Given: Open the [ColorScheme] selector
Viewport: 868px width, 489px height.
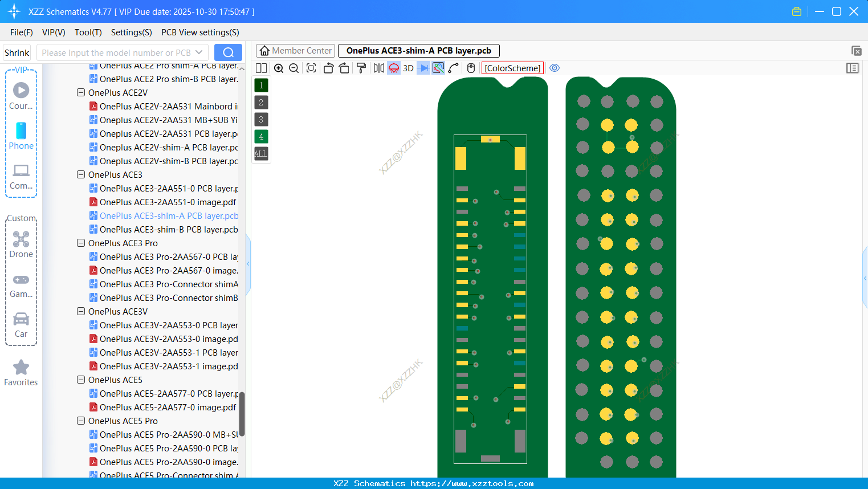Looking at the screenshot, I should pos(512,68).
